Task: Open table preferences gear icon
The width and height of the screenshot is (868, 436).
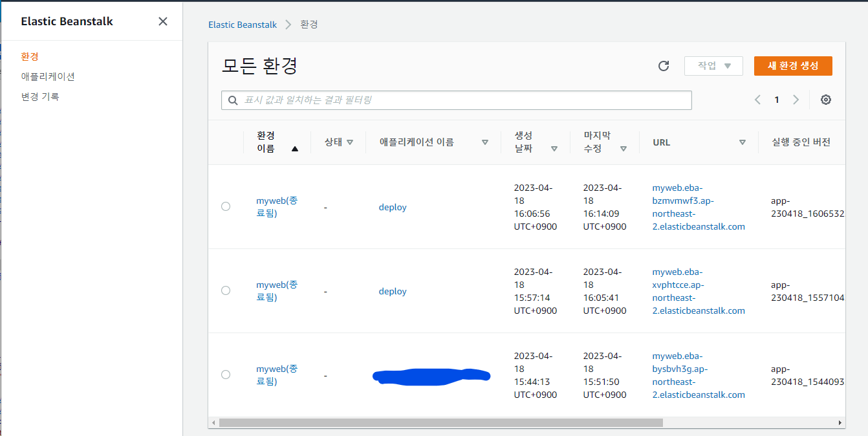Action: [826, 100]
